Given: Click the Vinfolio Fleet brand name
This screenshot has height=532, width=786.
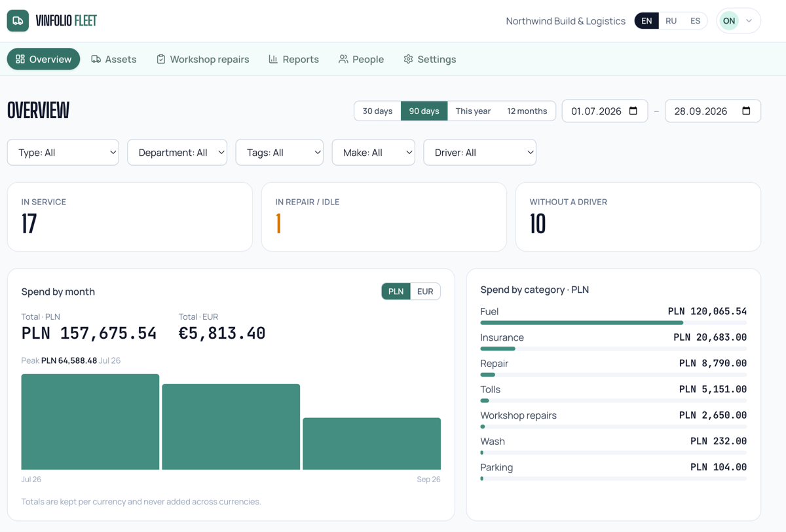Looking at the screenshot, I should coord(66,21).
